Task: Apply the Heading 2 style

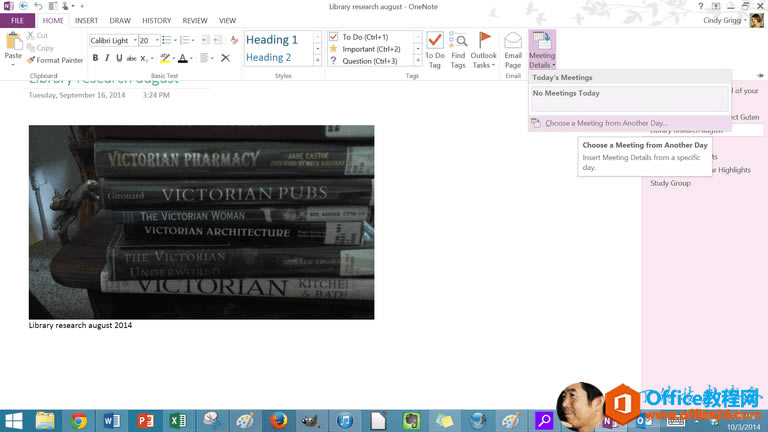Action: tap(268, 57)
